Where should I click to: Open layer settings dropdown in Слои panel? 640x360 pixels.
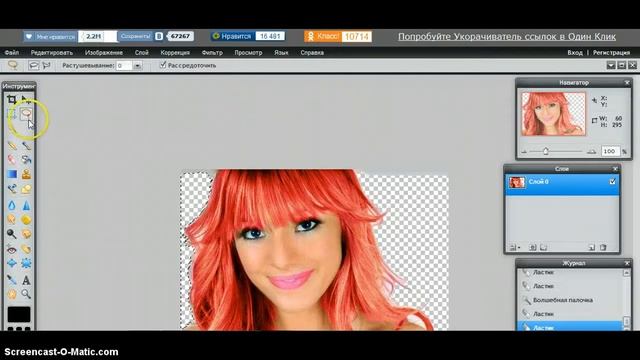514,247
